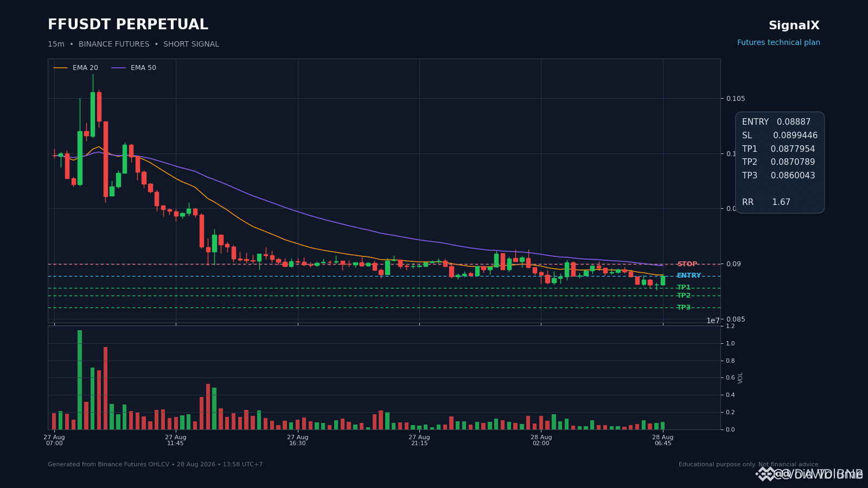Click the 0.085 price axis label
The width and height of the screenshot is (868, 488).
click(x=736, y=319)
